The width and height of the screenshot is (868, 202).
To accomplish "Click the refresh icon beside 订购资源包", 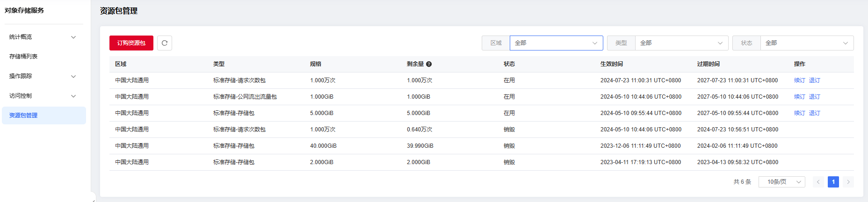I will pyautogui.click(x=165, y=43).
